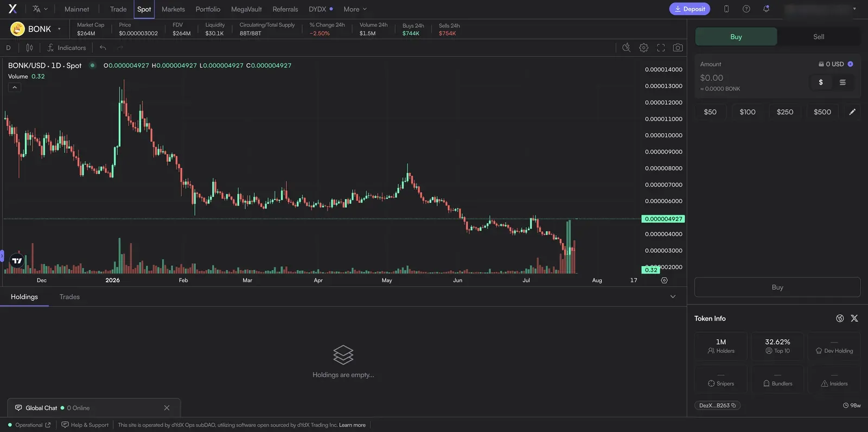The image size is (868, 432).
Task: Choose the $250 preset amount
Action: point(785,112)
